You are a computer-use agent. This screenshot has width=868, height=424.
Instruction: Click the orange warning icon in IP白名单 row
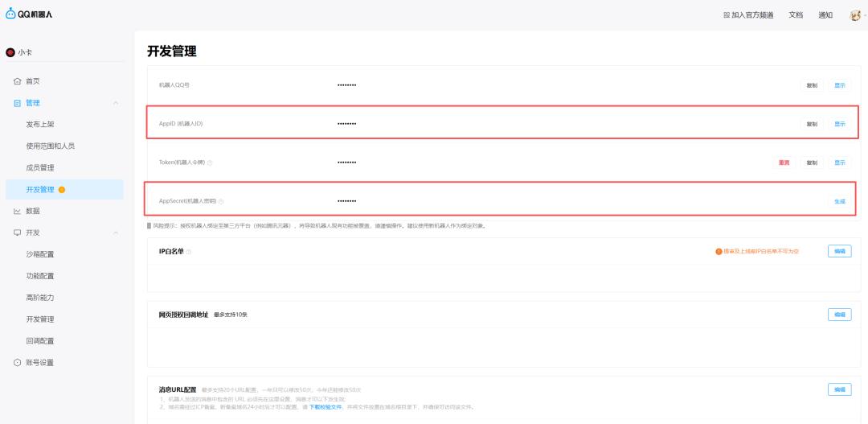coord(719,251)
